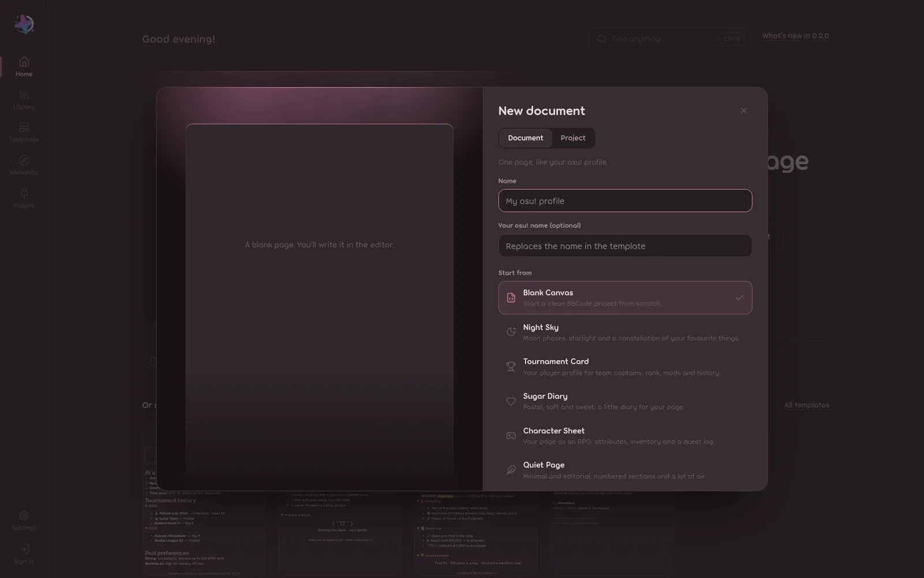Switch to the Project tab
This screenshot has height=578, width=924.
pos(573,138)
